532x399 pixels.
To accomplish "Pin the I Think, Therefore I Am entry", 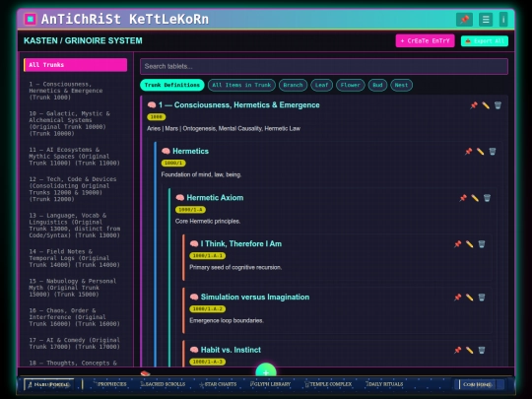I will (x=457, y=244).
